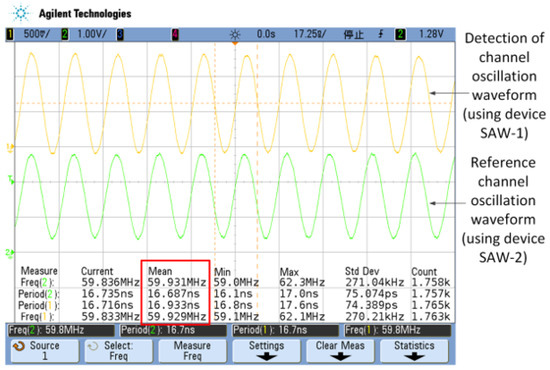This screenshot has width=550, height=370.
Task: Click the trigger rising edge icon
Action: [381, 34]
